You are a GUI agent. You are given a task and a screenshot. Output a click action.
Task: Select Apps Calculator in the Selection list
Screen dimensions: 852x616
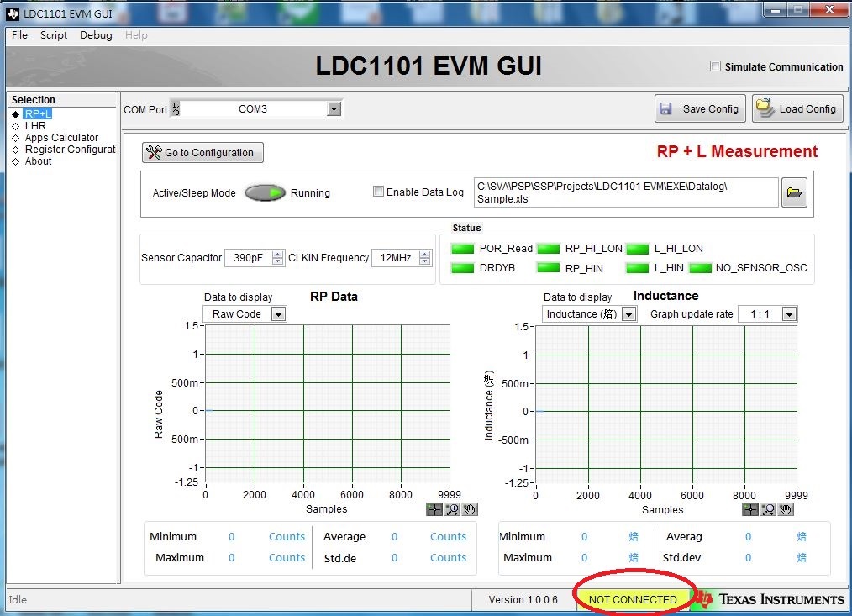(61, 138)
